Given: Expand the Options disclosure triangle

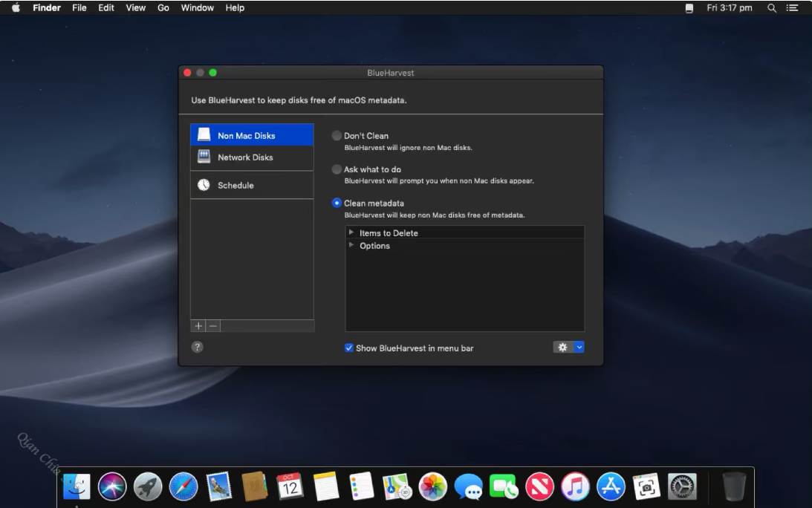Looking at the screenshot, I should [x=351, y=245].
